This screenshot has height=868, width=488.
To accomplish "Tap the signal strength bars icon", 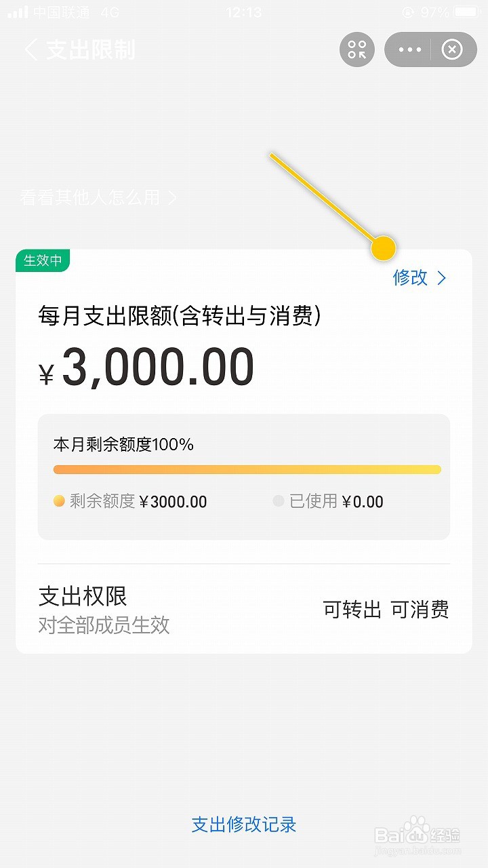I will (x=18, y=12).
